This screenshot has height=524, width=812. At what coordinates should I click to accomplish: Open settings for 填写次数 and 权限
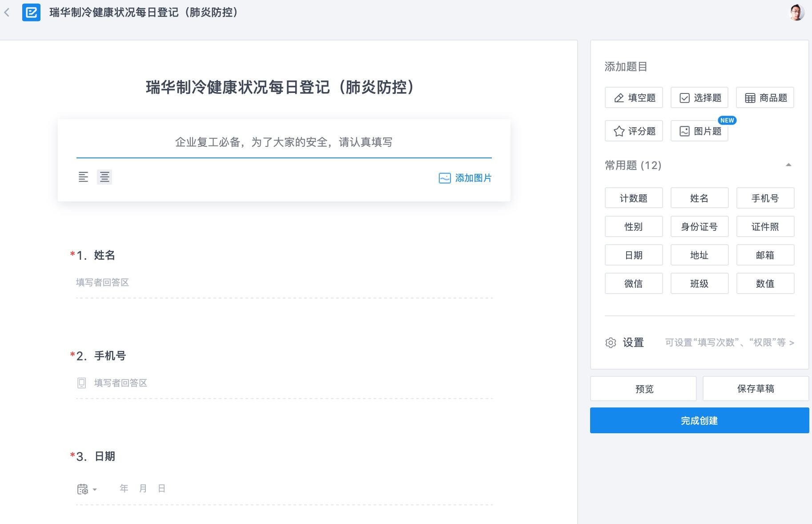(729, 343)
